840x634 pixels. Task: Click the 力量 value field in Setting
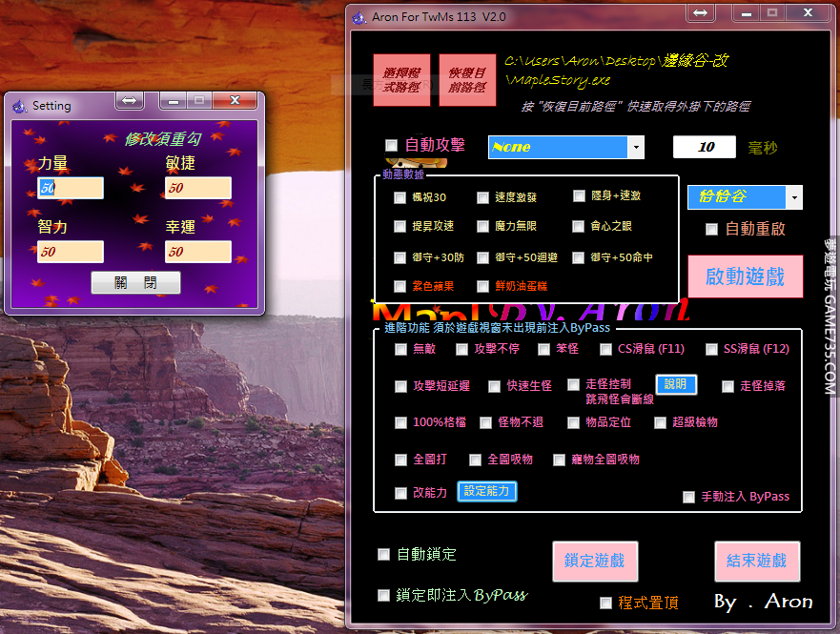coord(71,188)
